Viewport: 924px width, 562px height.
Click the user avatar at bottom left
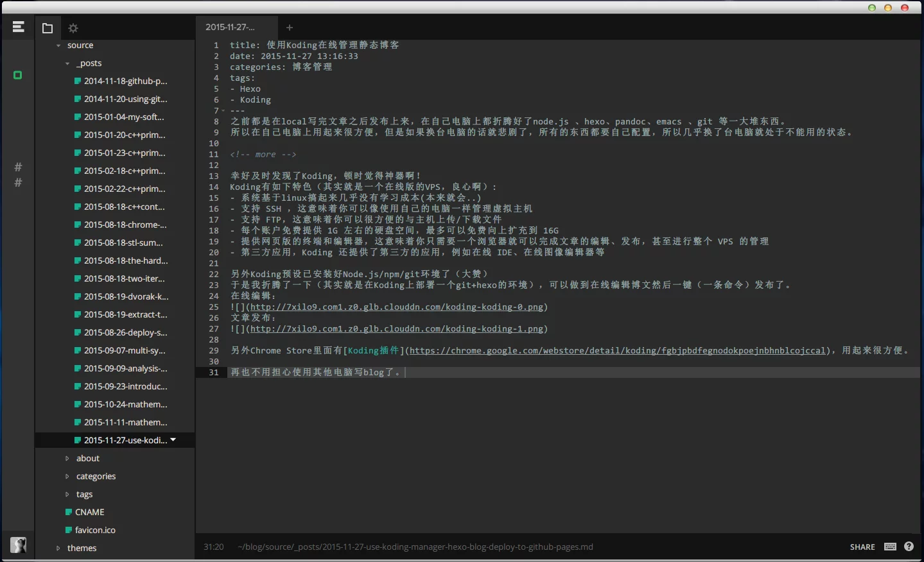pyautogui.click(x=18, y=545)
